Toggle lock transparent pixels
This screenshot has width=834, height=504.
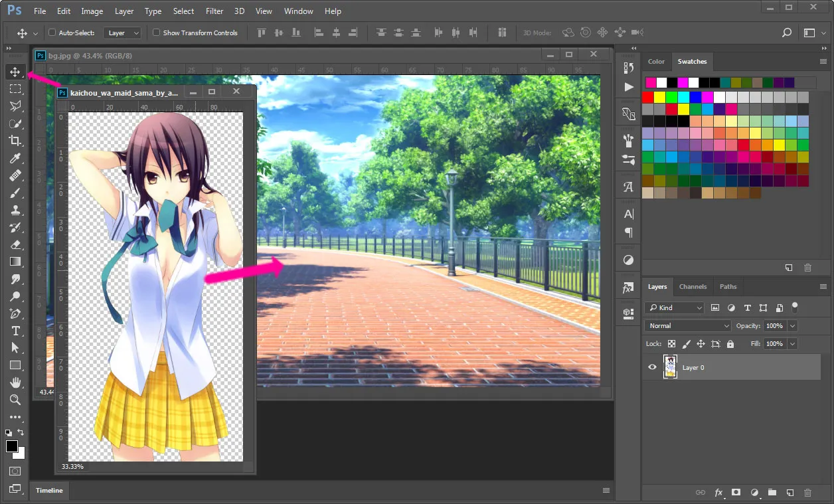671,344
